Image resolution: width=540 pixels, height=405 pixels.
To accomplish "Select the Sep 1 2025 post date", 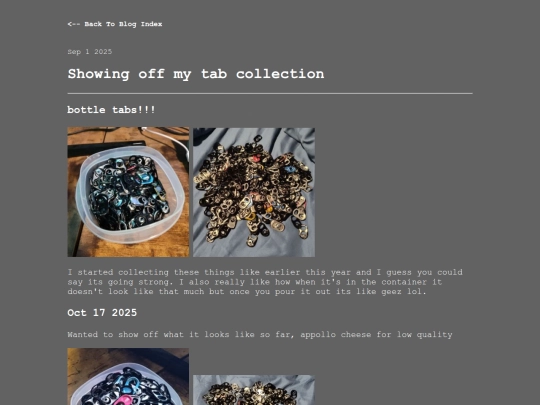I will 90,52.
